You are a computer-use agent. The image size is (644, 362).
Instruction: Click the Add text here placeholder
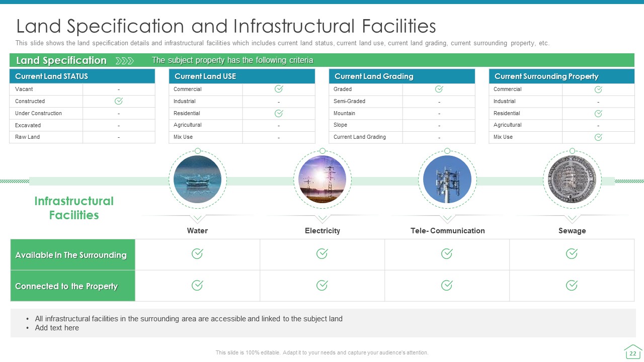[x=57, y=328]
